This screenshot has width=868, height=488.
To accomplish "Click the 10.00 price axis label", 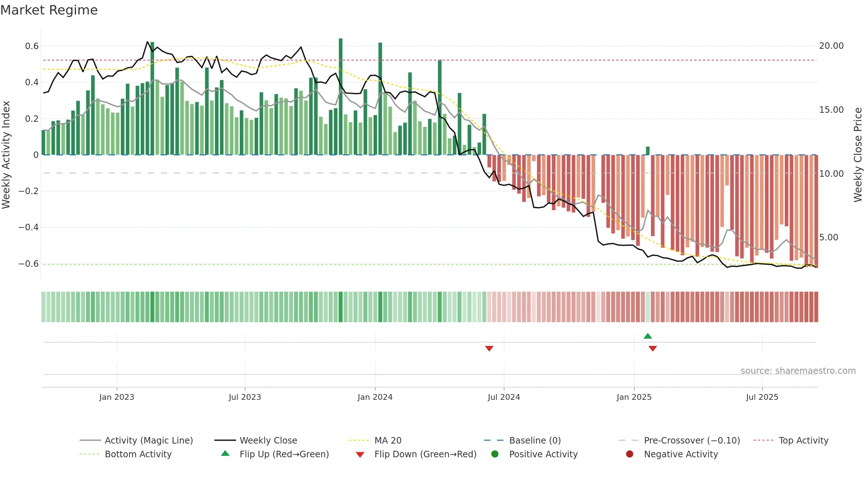I will (x=831, y=174).
